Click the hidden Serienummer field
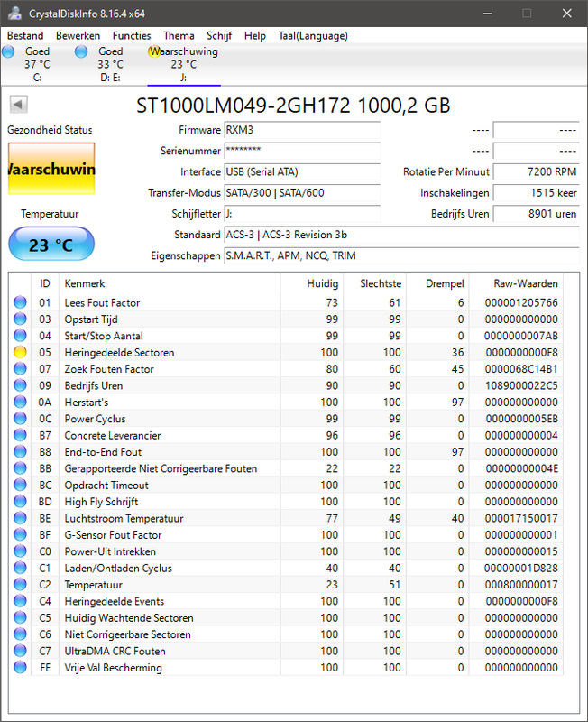This screenshot has width=588, height=722. click(x=302, y=150)
